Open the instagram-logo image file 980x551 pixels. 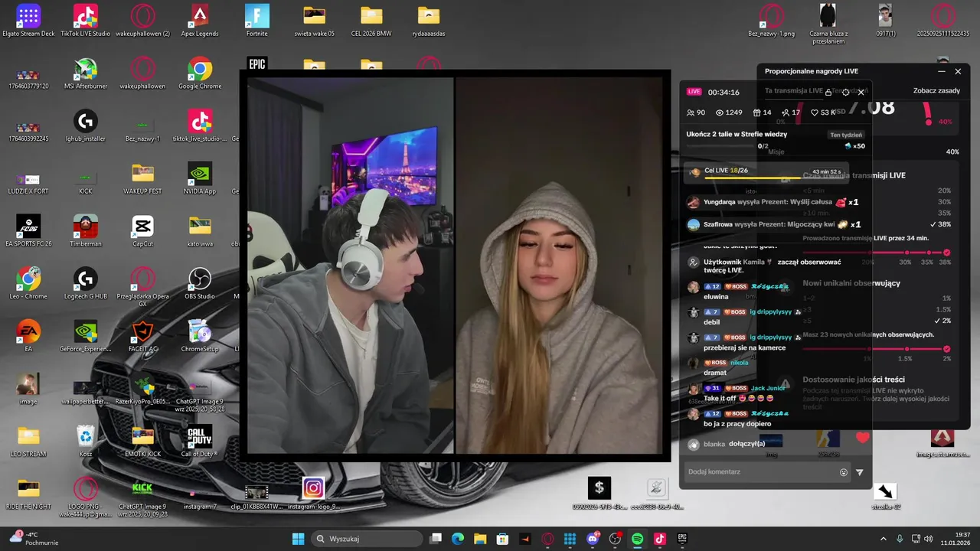tap(313, 494)
